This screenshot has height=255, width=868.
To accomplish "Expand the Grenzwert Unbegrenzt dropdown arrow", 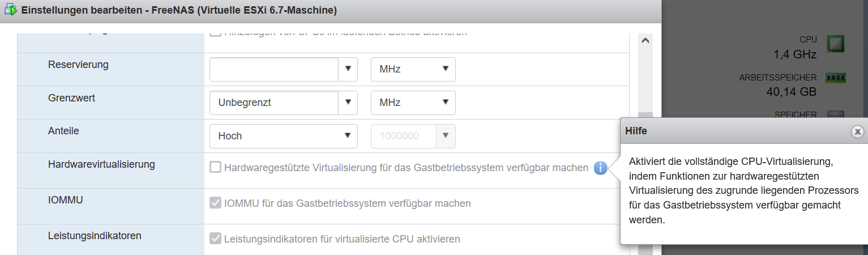I will [x=348, y=103].
